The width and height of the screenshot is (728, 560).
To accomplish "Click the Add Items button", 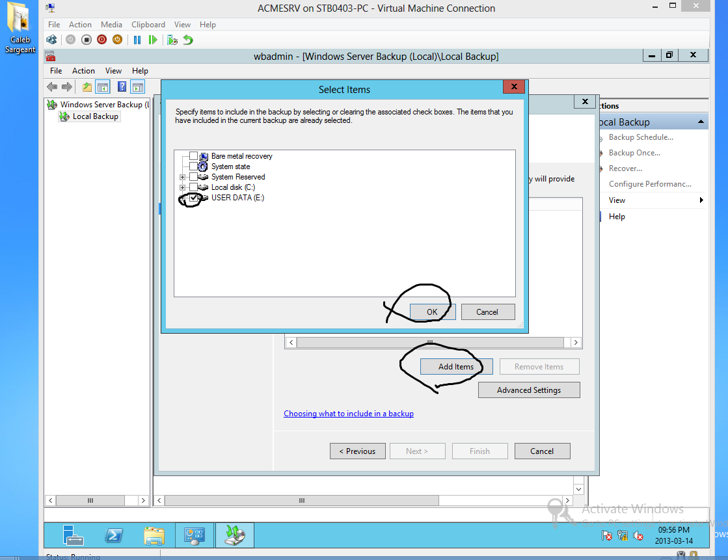I will coord(457,367).
